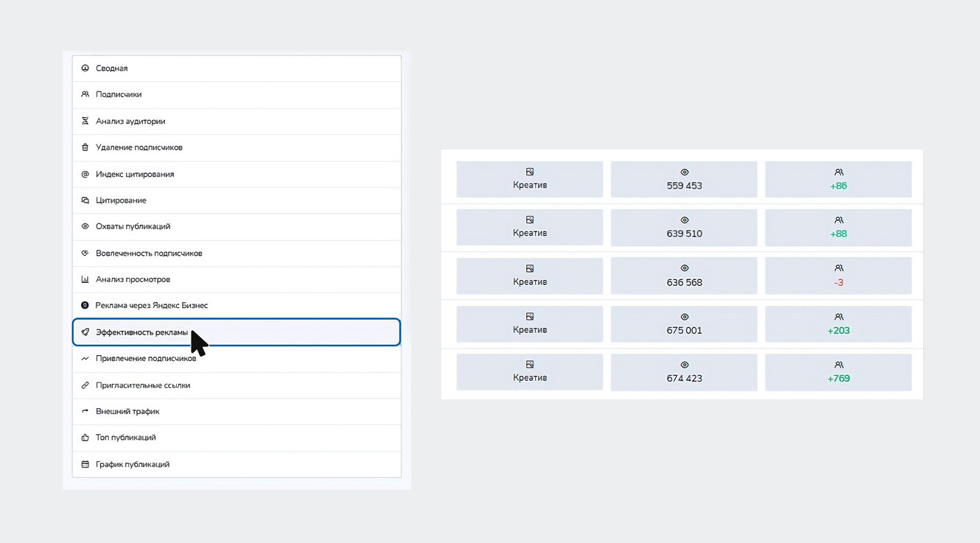Open Реклама через Яндекс Бизнес section
Viewport: 980px width, 543px height.
click(152, 305)
